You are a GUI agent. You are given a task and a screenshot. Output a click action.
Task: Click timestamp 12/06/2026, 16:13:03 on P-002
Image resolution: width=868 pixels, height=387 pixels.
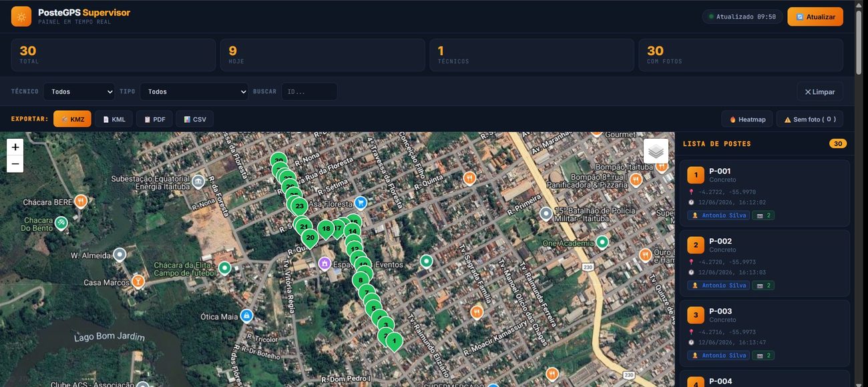tap(732, 272)
